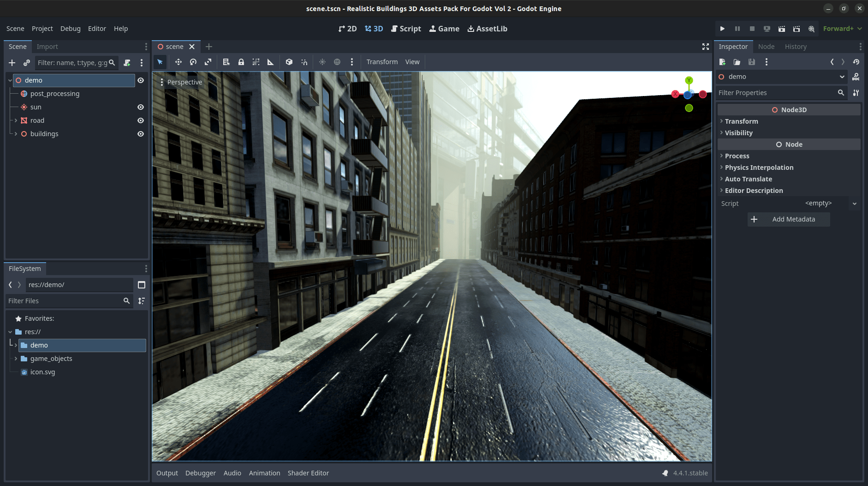868x486 pixels.
Task: Lock the selected node
Action: pyautogui.click(x=241, y=62)
